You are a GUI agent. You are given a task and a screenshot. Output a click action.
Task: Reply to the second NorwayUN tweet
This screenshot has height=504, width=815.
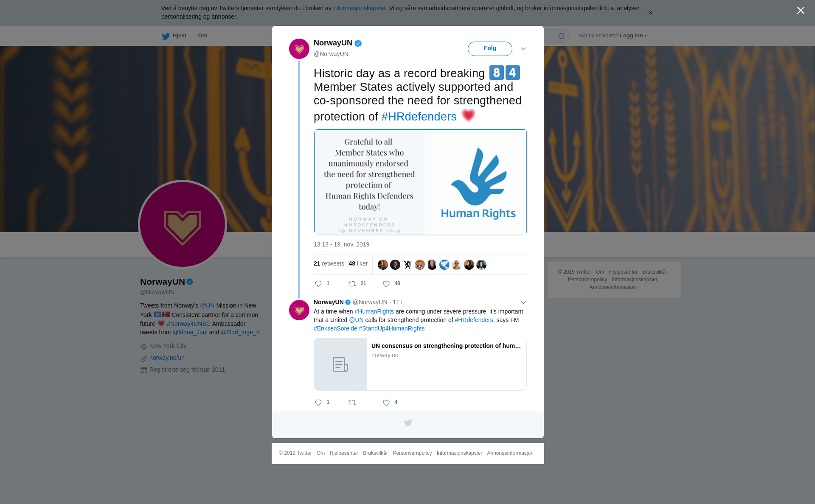318,403
